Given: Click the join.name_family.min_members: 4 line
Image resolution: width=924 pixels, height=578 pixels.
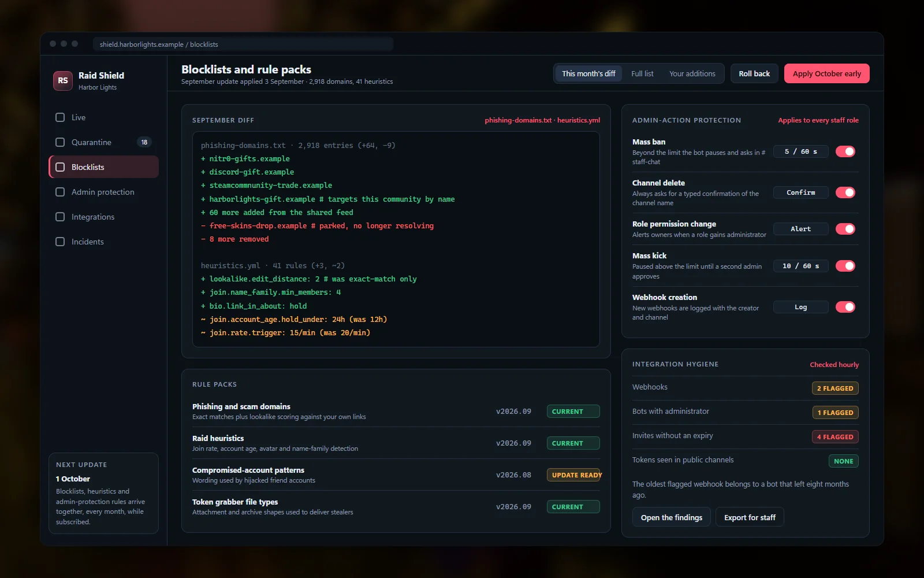Looking at the screenshot, I should point(271,292).
